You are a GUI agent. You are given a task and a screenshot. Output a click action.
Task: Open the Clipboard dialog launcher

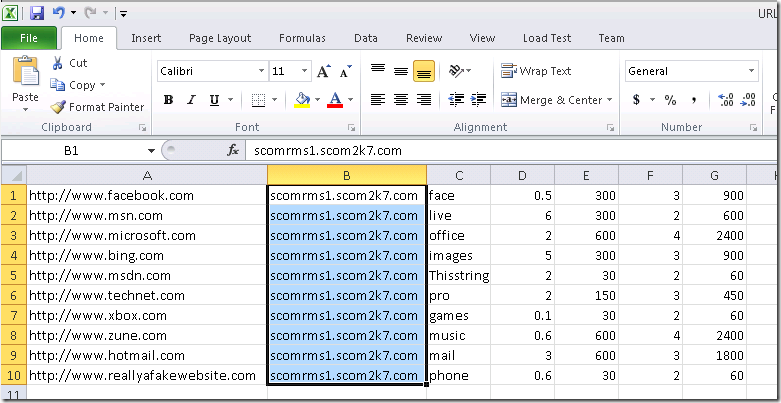142,128
